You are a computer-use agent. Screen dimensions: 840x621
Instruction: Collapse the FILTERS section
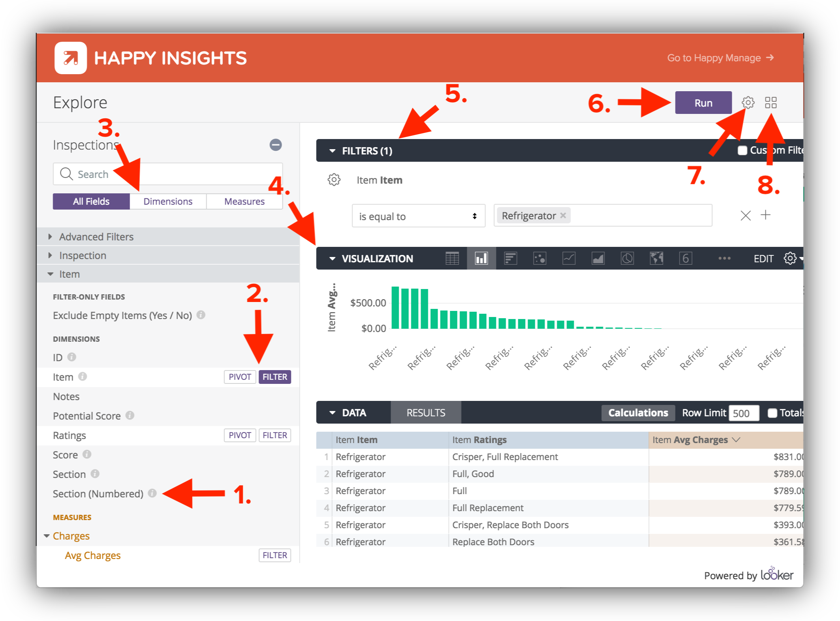pos(333,151)
